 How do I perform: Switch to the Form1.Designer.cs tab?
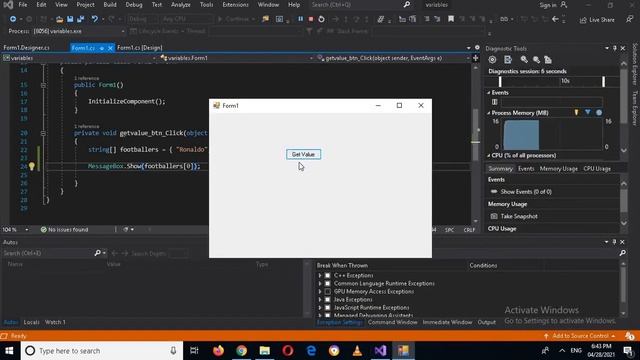tap(27, 48)
